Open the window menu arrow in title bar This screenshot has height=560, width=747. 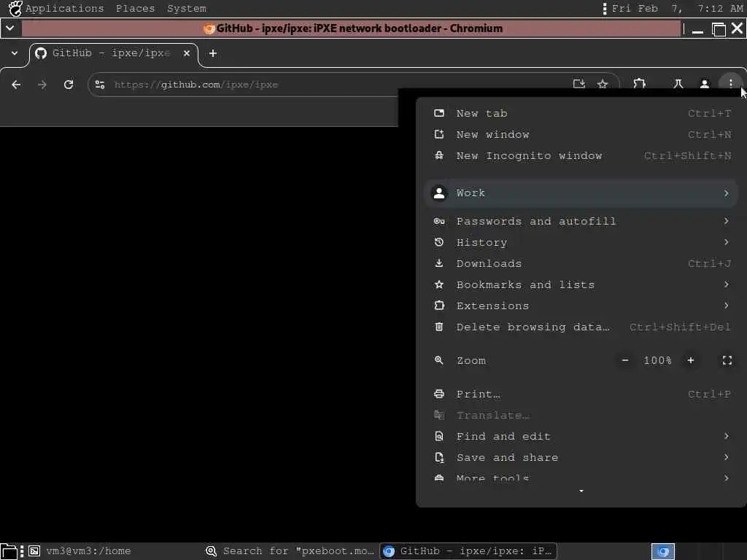(x=10, y=28)
